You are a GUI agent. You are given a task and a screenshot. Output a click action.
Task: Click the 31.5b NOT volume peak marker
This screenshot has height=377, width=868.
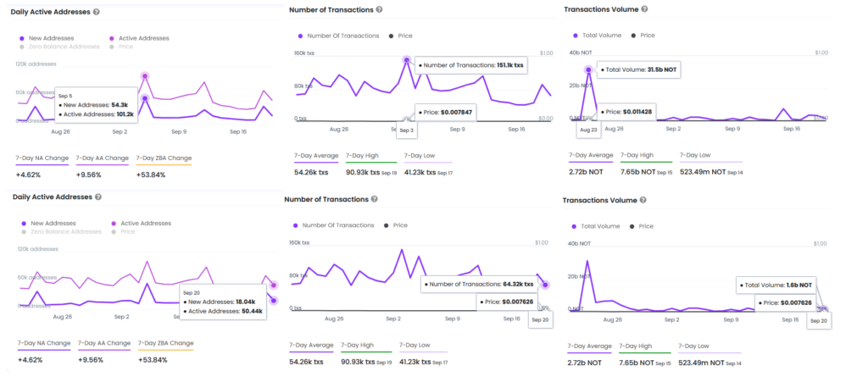(588, 69)
